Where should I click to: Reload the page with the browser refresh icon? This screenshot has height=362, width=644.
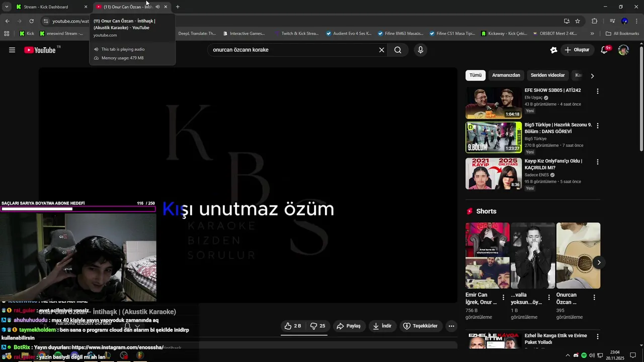31,21
